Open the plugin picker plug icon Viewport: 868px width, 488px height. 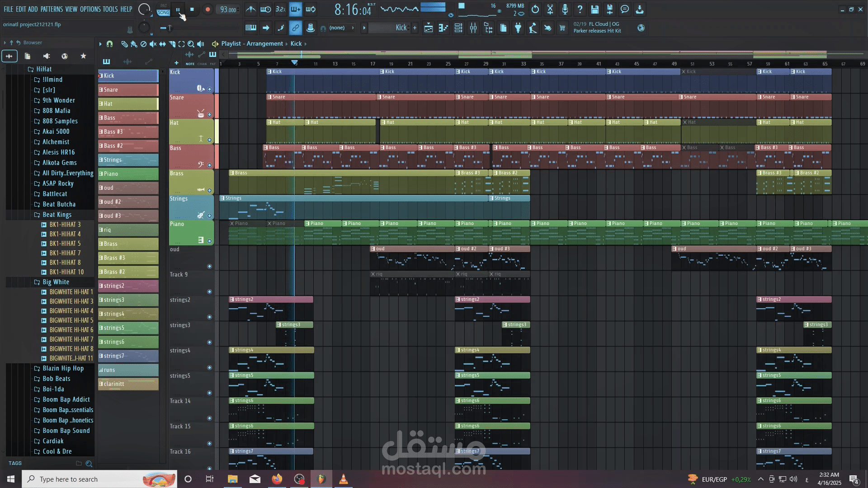click(518, 28)
